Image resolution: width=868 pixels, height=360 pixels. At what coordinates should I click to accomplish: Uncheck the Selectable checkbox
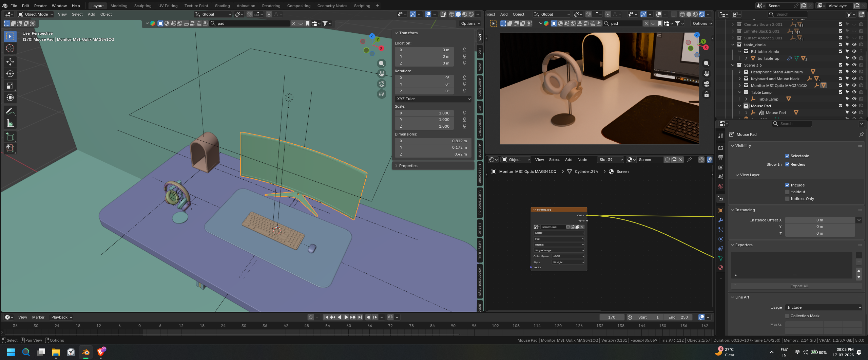point(787,156)
